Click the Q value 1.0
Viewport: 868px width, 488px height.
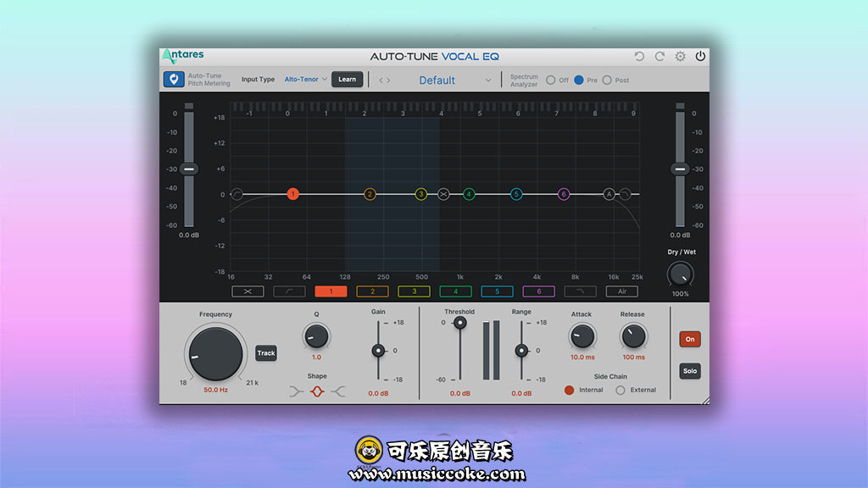[317, 358]
